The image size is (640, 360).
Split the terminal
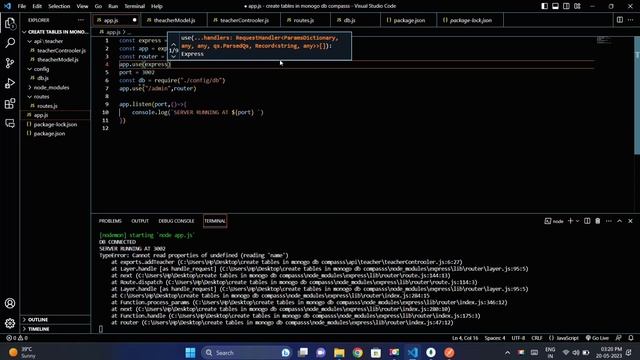(587, 221)
